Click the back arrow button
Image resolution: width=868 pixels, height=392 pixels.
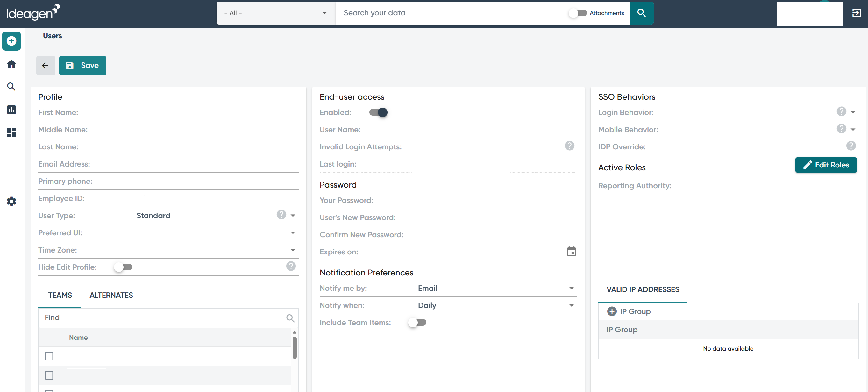click(46, 65)
